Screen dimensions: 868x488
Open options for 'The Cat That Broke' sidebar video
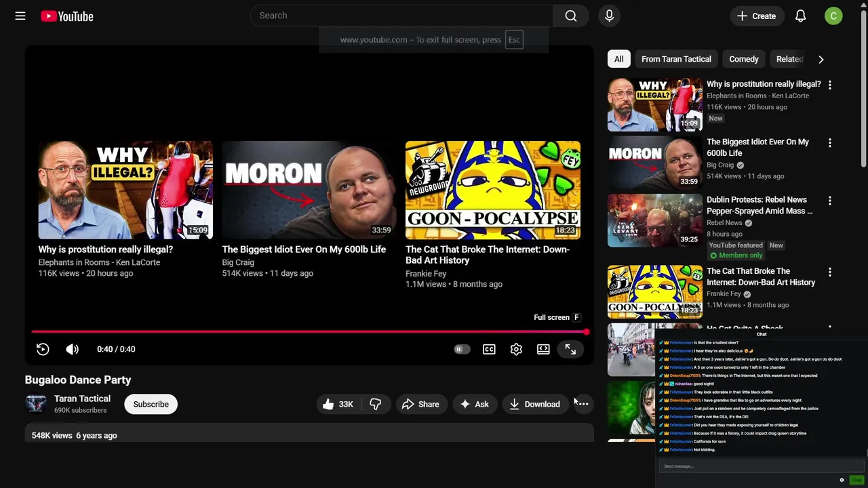829,272
